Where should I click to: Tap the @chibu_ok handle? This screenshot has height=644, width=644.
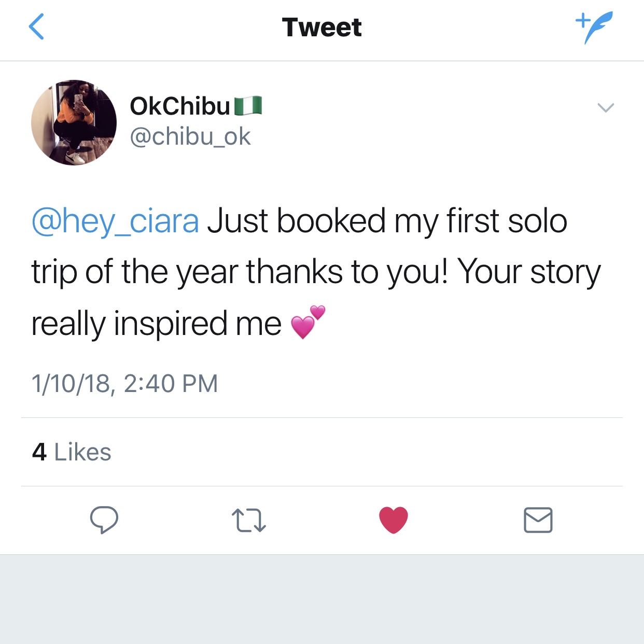click(x=190, y=136)
